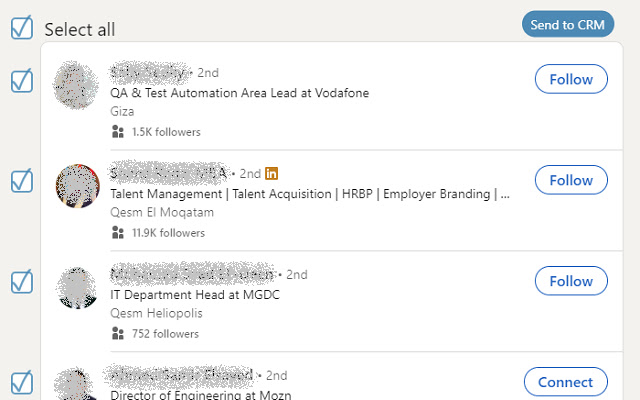Screen dimensions: 640x400
Task: Uncheck the Vodafone QA lead's checkbox
Action: coord(22,81)
